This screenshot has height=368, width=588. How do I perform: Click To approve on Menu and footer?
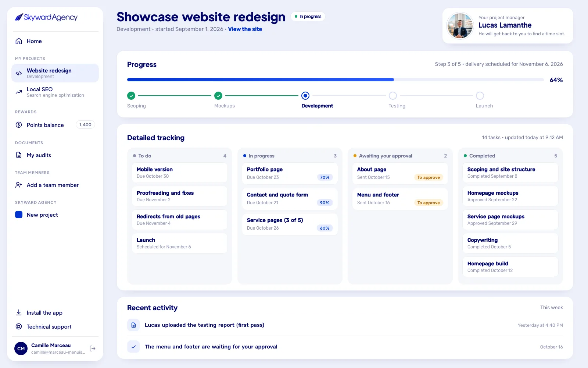429,203
